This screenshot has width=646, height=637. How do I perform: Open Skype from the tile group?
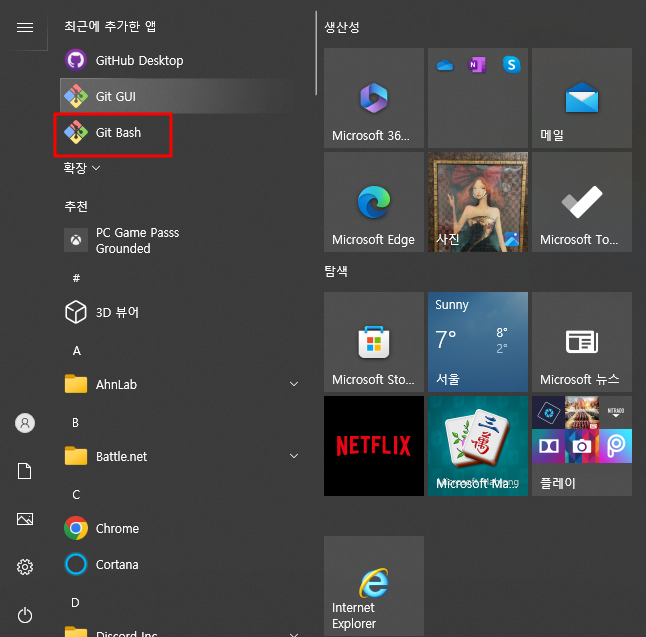coord(511,65)
